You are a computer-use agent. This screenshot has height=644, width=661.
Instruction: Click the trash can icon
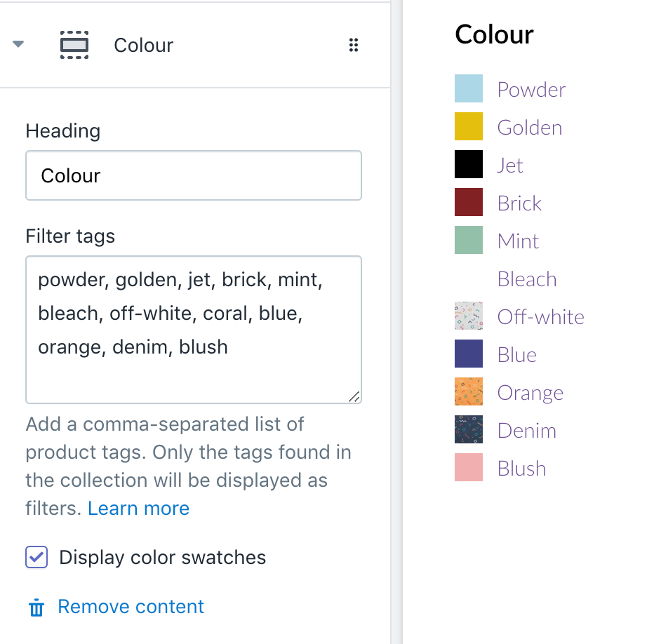click(x=36, y=608)
